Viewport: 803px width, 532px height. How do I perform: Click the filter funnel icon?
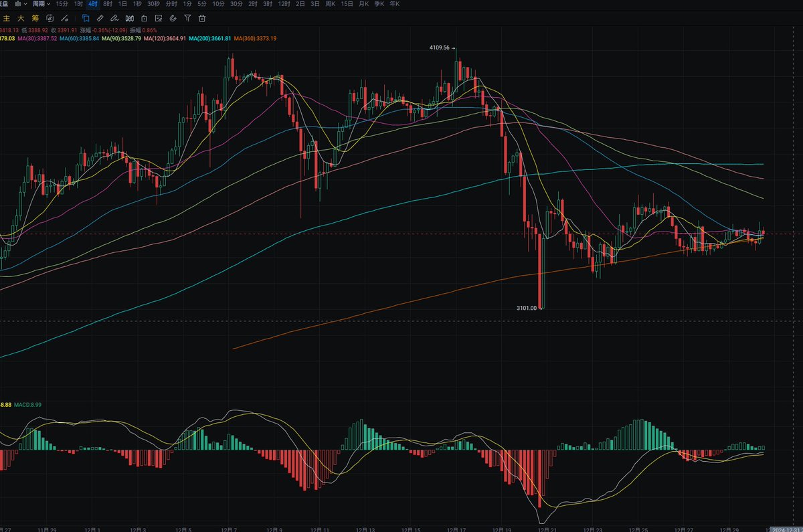point(187,18)
